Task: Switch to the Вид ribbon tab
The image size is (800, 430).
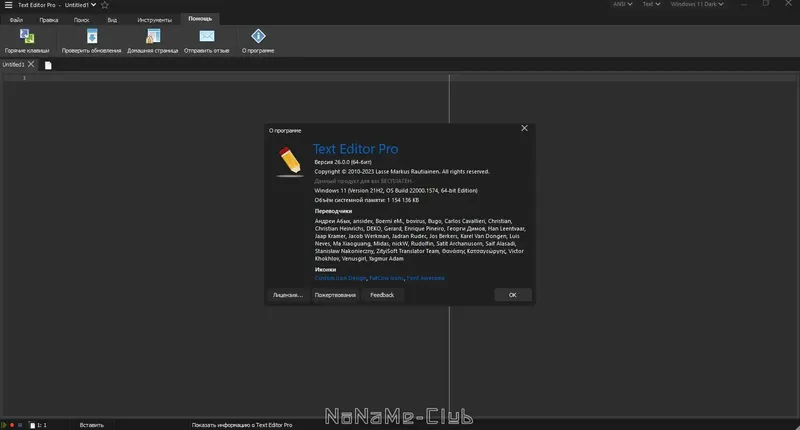Action: click(x=112, y=20)
